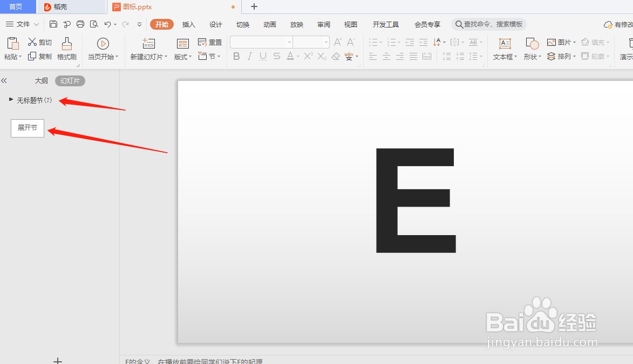Click the Print icon in quick toolbar
The width and height of the screenshot is (633, 364).
pos(80,24)
